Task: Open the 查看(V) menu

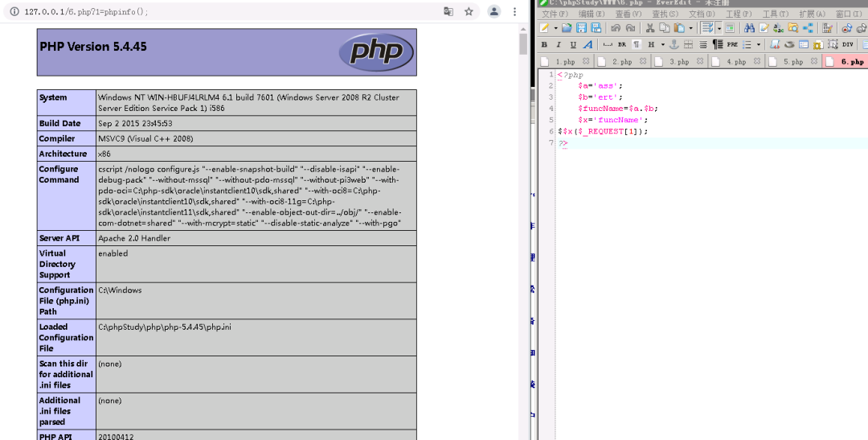Action: (x=628, y=14)
